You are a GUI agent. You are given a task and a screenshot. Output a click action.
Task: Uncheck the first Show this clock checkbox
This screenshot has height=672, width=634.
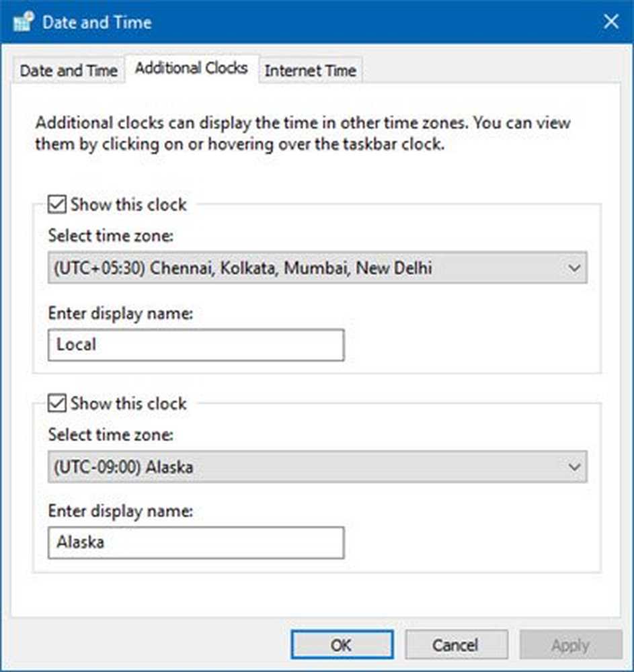pyautogui.click(x=58, y=204)
